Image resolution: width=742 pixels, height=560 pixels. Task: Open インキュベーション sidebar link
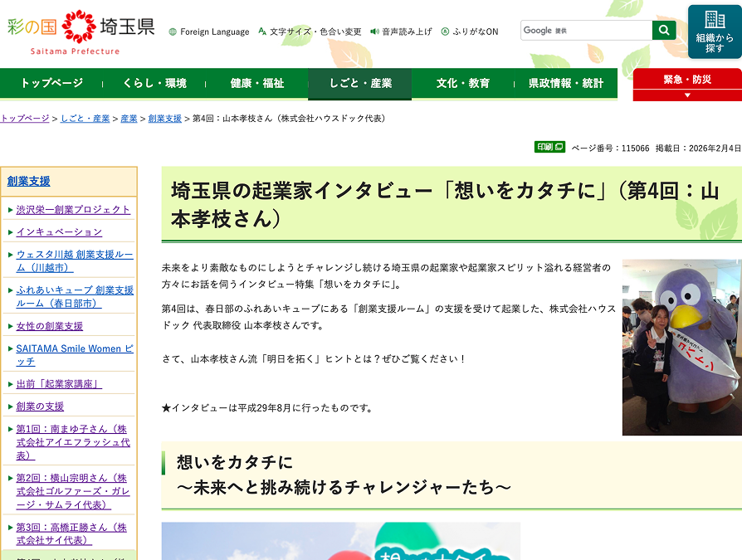point(59,231)
